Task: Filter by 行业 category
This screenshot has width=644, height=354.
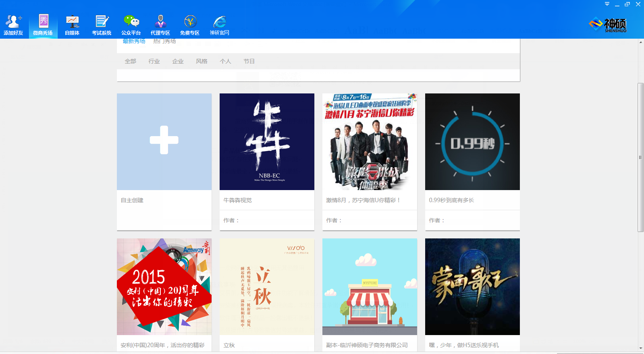Action: (154, 61)
